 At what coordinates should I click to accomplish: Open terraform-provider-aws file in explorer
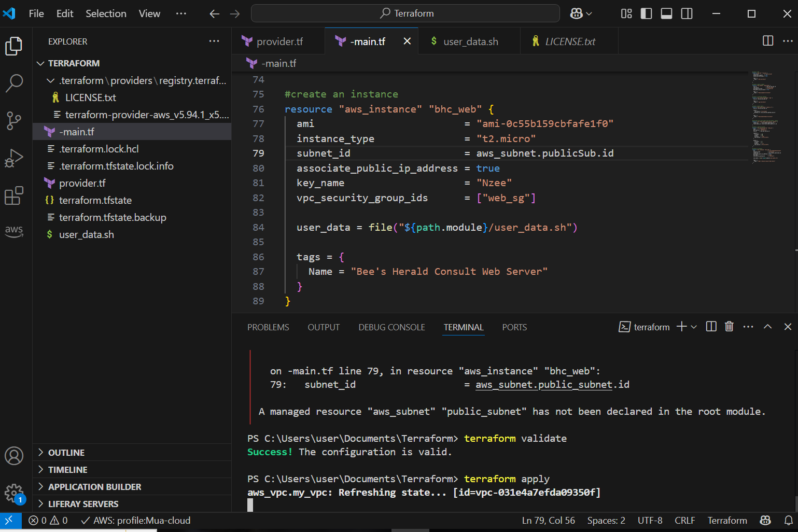[x=132, y=115]
